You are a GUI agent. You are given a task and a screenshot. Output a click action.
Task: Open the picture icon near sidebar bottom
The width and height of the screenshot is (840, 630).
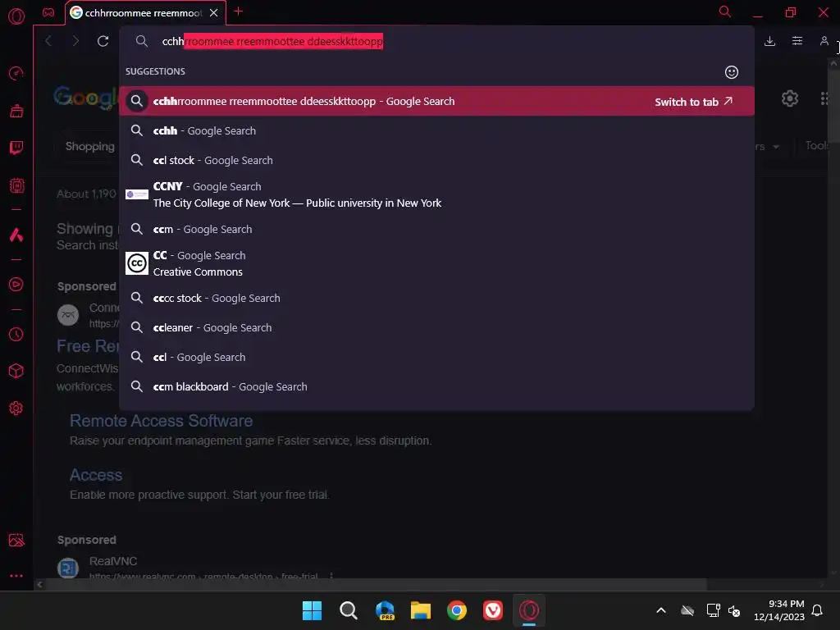pos(16,540)
